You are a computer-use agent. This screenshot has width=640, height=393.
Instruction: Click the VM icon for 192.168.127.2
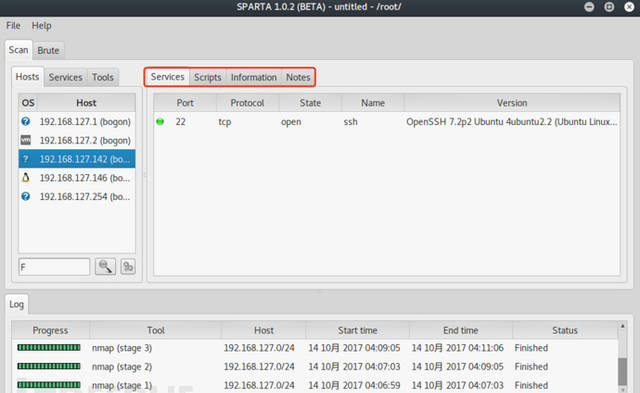26,140
